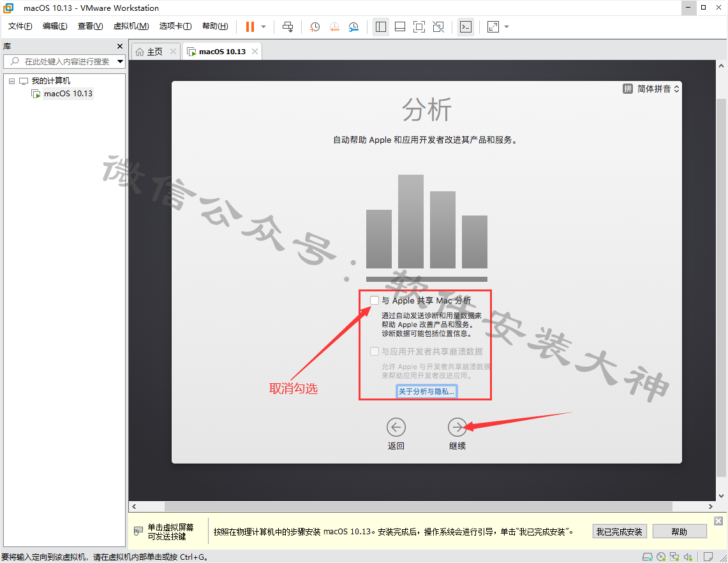Viewport: 728px width, 563px height.
Task: Switch to Unity mode toolbar icon
Action: (438, 27)
